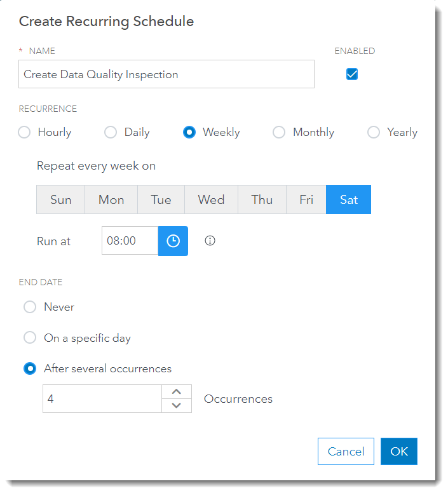Toggle Fri in the weekday selector

tap(306, 199)
